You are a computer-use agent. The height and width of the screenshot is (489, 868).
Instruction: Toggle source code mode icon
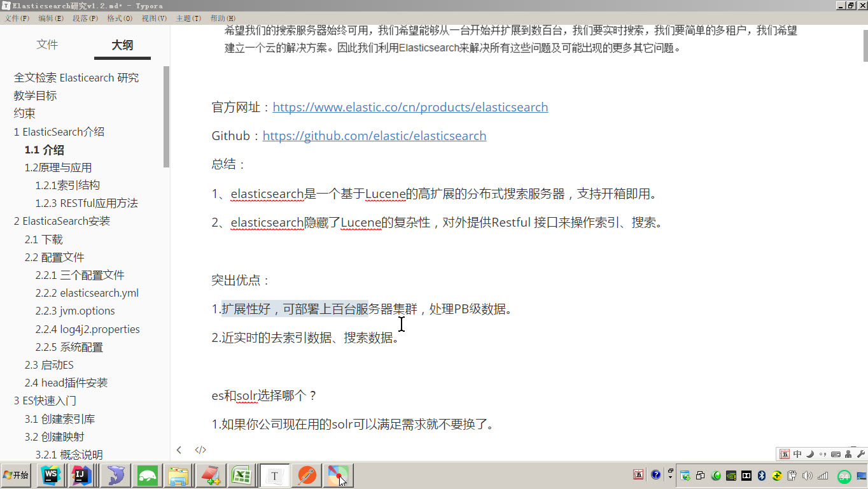click(200, 450)
